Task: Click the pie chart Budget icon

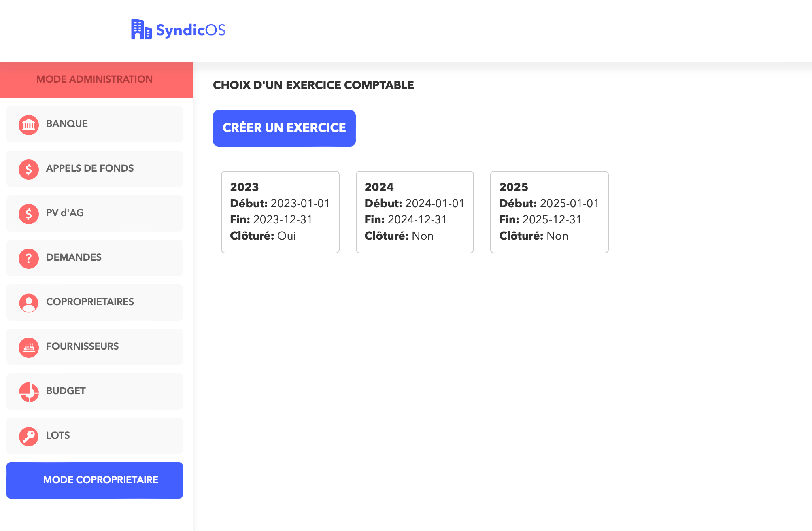Action: tap(29, 392)
